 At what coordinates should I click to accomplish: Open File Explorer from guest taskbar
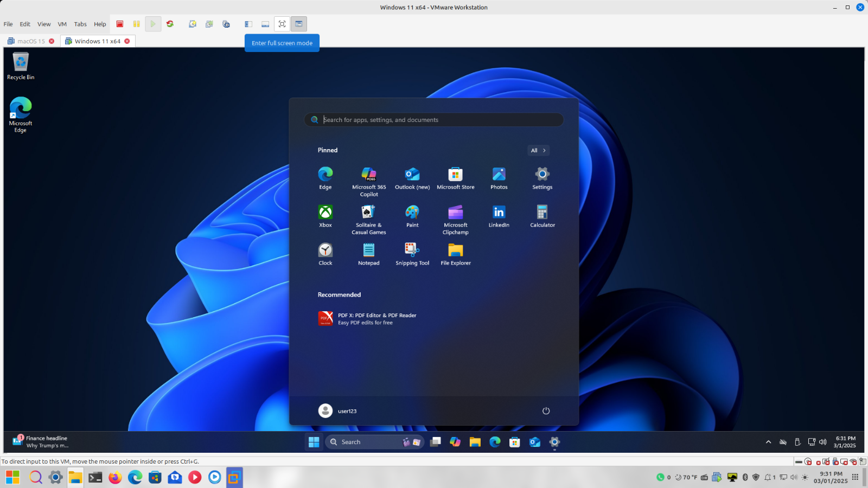[475, 442]
